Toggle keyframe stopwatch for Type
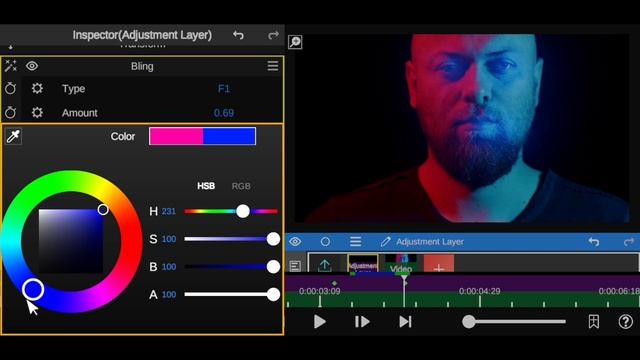640x360 pixels. (x=11, y=88)
